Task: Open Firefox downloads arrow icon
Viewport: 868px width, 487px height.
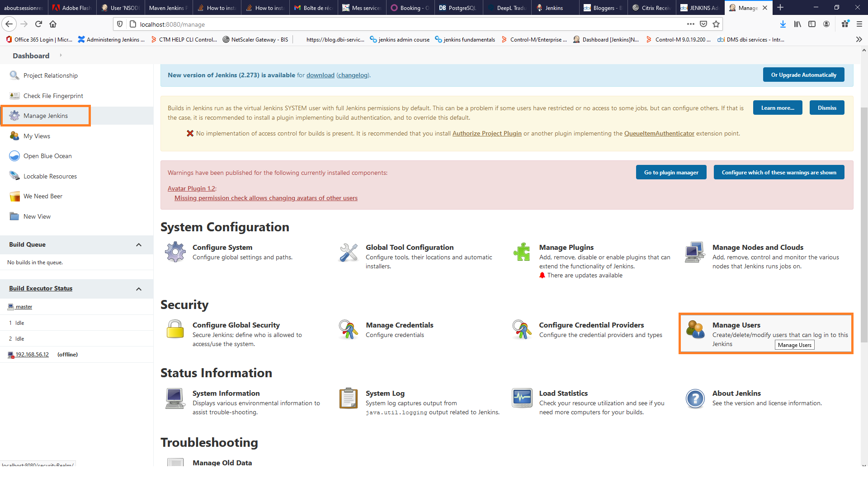Action: (x=783, y=24)
